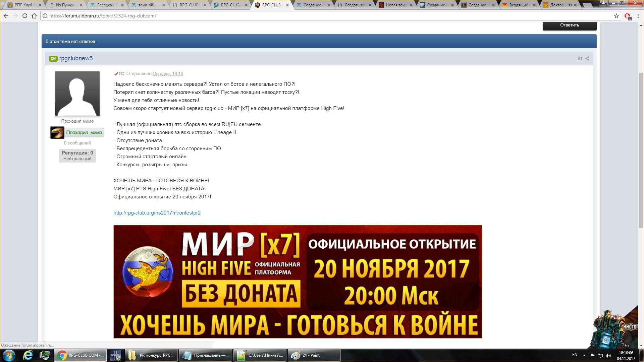
Task: Click the page's vertical scrollbar
Action: point(641,151)
